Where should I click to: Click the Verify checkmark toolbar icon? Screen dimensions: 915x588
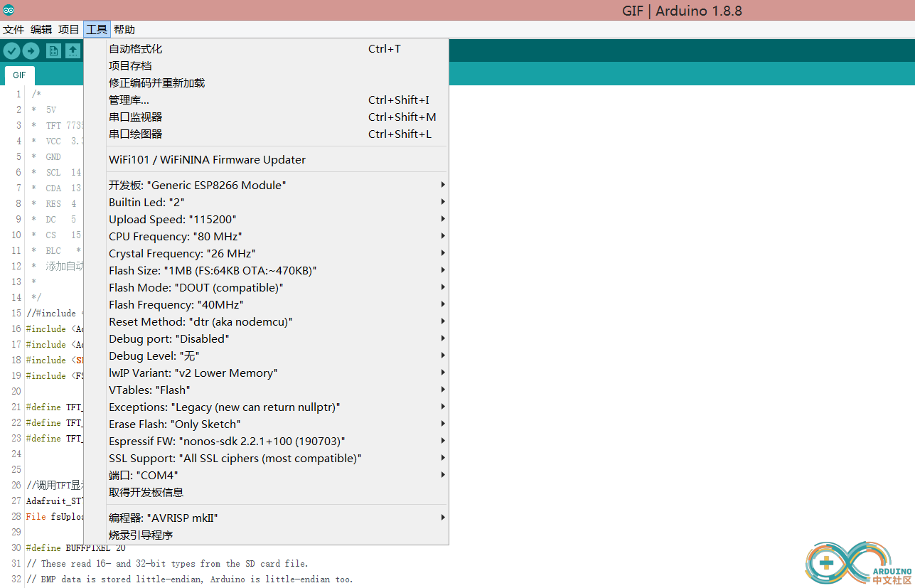pos(11,50)
